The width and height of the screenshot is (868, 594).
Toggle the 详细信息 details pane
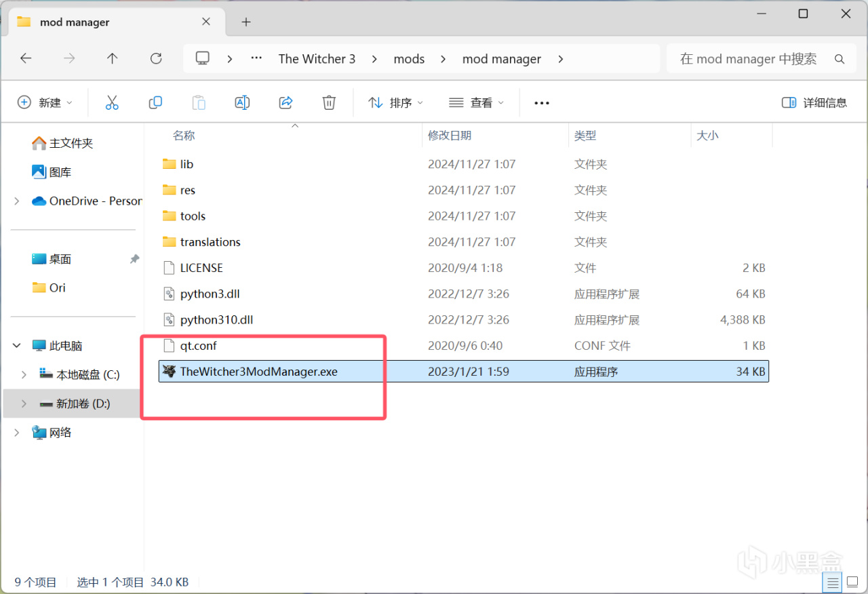[x=814, y=102]
